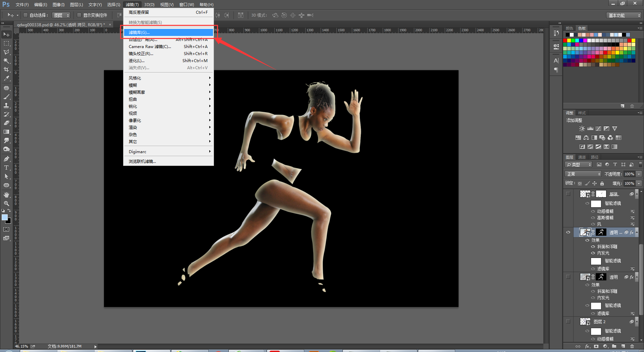Select the Zoom tool
Screen dimensions: 644x352
[6, 204]
